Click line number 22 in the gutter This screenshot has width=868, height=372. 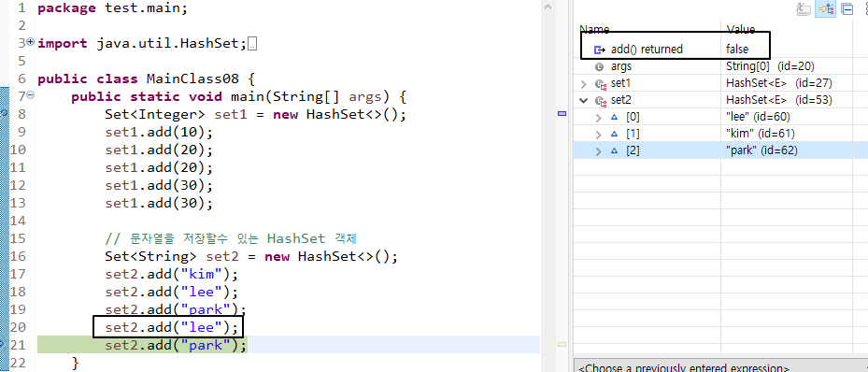pyautogui.click(x=18, y=363)
